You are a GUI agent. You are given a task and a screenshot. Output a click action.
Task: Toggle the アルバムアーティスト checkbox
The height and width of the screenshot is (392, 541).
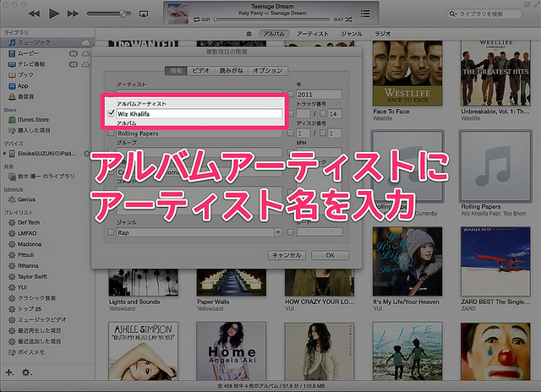click(111, 113)
